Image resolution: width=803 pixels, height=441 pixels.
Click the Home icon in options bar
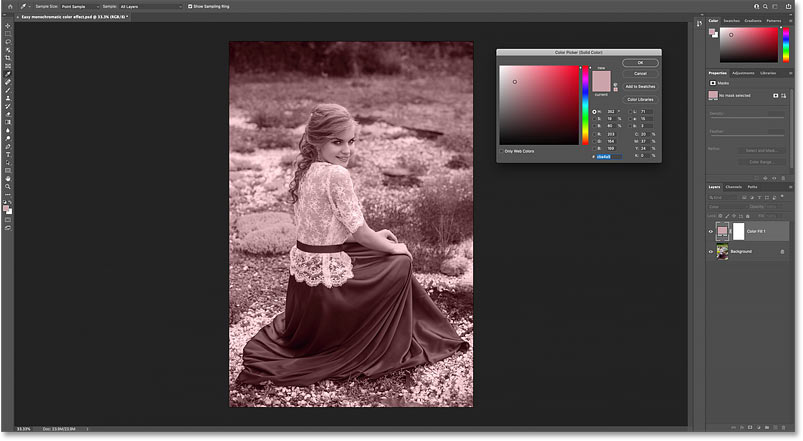pyautogui.click(x=10, y=7)
